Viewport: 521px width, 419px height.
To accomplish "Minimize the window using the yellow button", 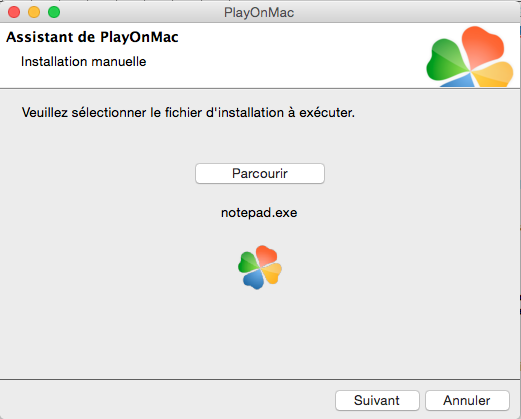I will click(34, 12).
